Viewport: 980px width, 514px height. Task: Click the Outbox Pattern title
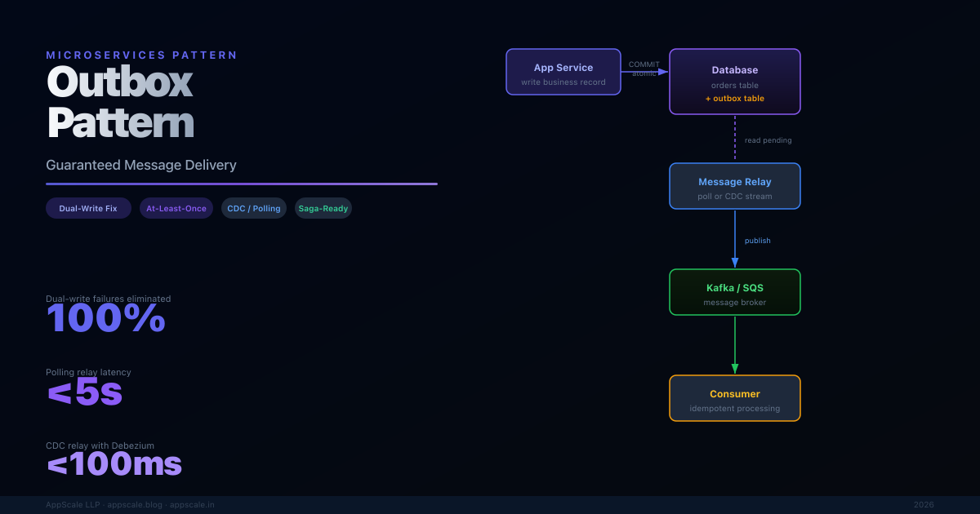coord(120,102)
